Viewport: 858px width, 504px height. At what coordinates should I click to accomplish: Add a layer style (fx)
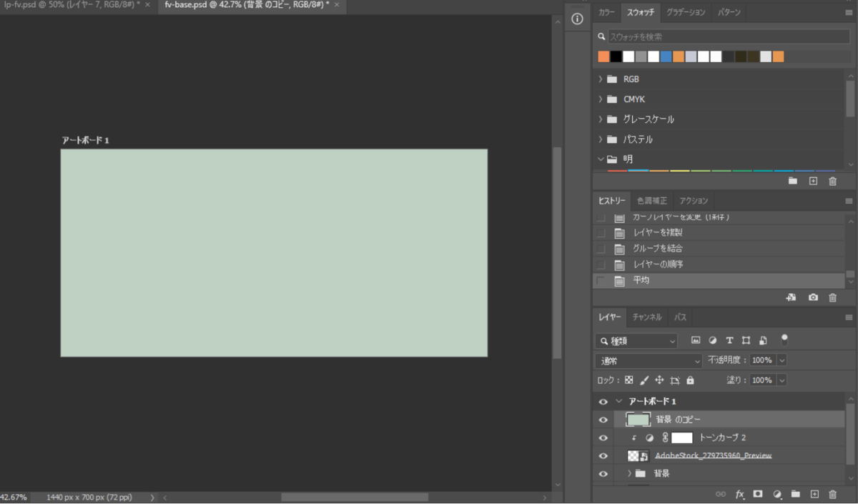[740, 494]
